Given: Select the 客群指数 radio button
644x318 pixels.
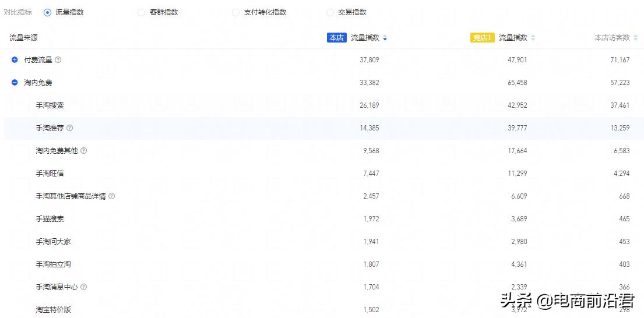Looking at the screenshot, I should click(x=141, y=12).
